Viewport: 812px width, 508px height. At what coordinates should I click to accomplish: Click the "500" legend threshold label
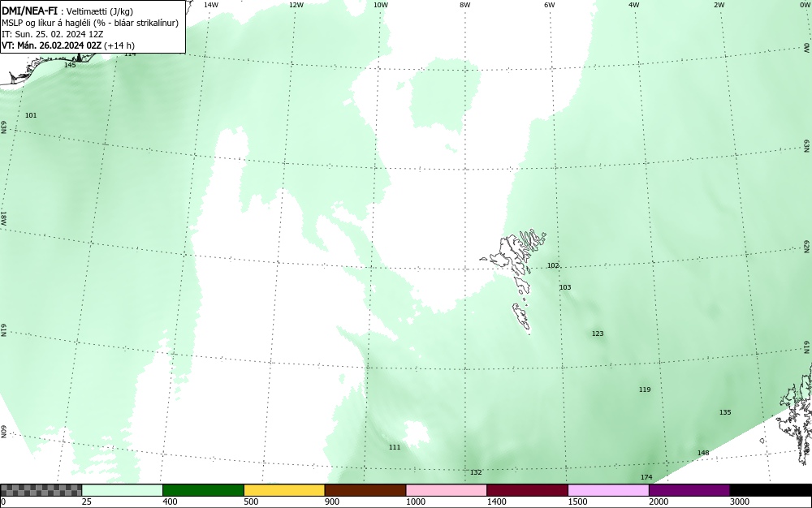pyautogui.click(x=251, y=502)
